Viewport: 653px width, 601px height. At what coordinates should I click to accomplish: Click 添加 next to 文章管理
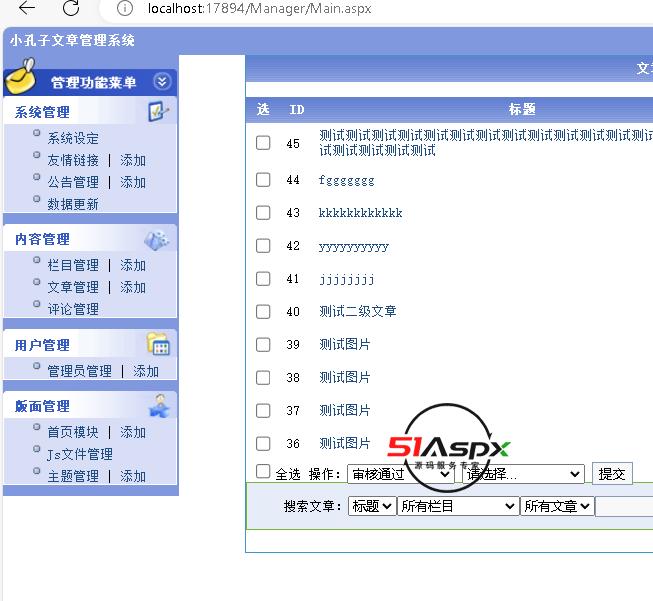coord(133,287)
